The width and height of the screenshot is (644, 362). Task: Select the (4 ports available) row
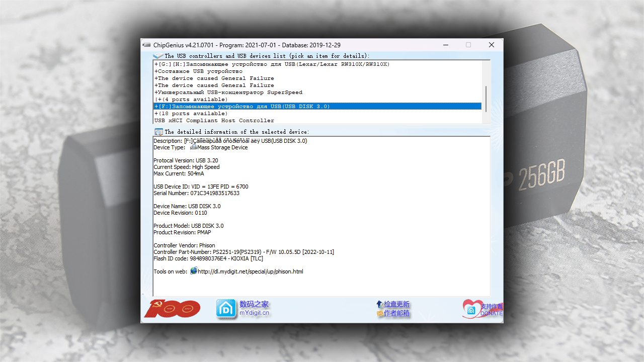pyautogui.click(x=317, y=100)
